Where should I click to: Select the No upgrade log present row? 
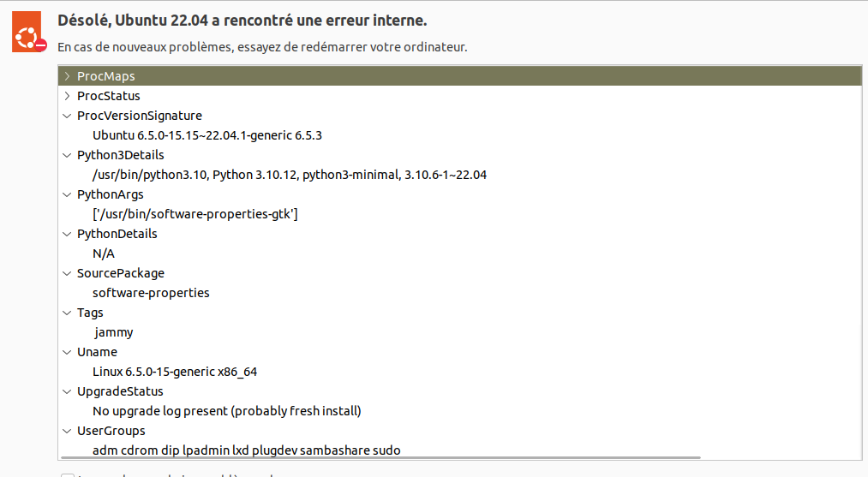[x=227, y=411]
